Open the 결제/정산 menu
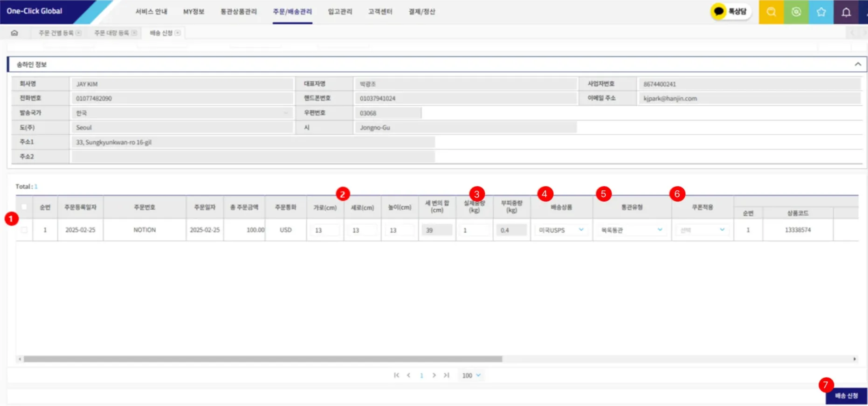 [421, 12]
